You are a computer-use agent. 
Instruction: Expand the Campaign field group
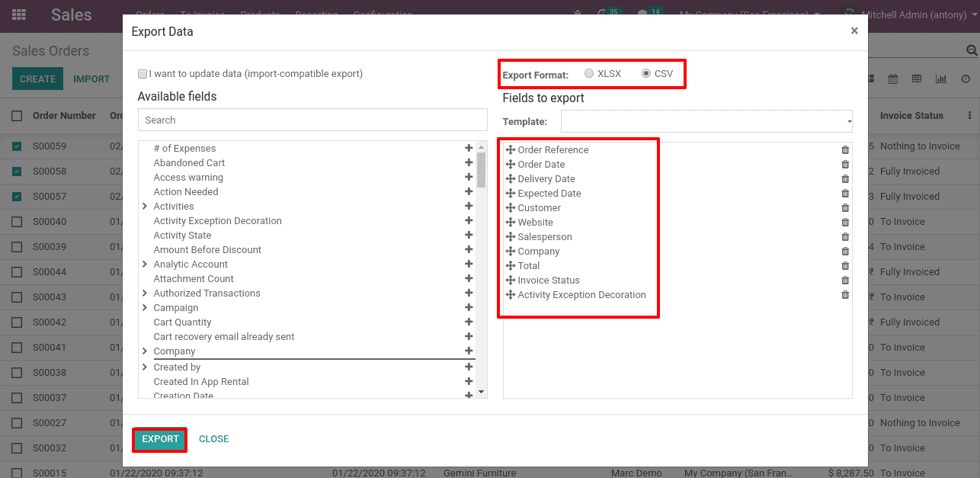(145, 308)
